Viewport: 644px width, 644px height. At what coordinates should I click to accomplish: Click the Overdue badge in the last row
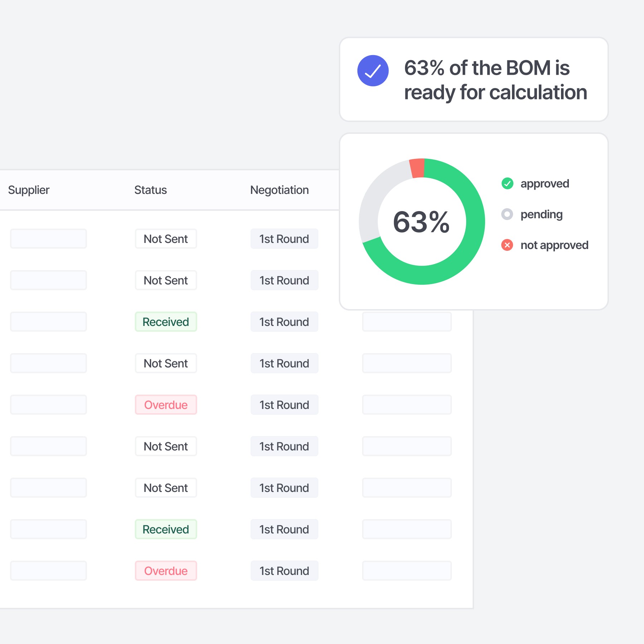click(x=166, y=571)
